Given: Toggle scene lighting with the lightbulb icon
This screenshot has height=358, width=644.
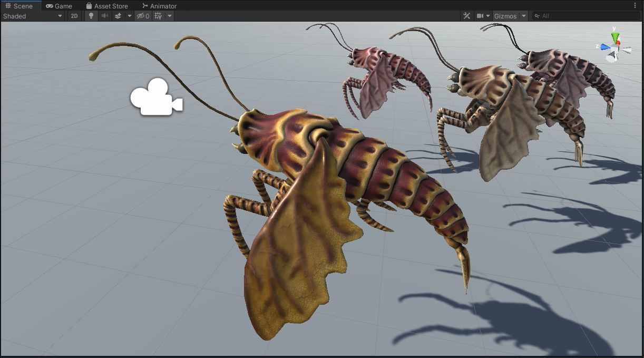Looking at the screenshot, I should click(91, 16).
